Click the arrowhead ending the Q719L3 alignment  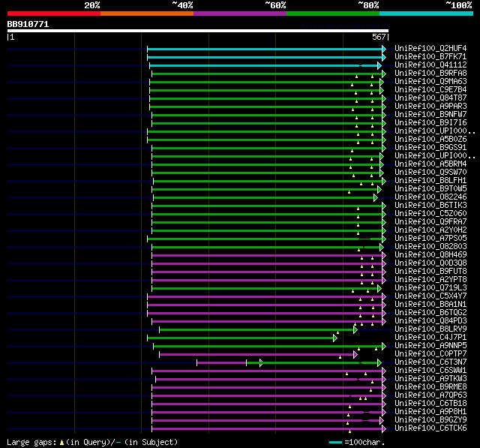[x=379, y=288]
